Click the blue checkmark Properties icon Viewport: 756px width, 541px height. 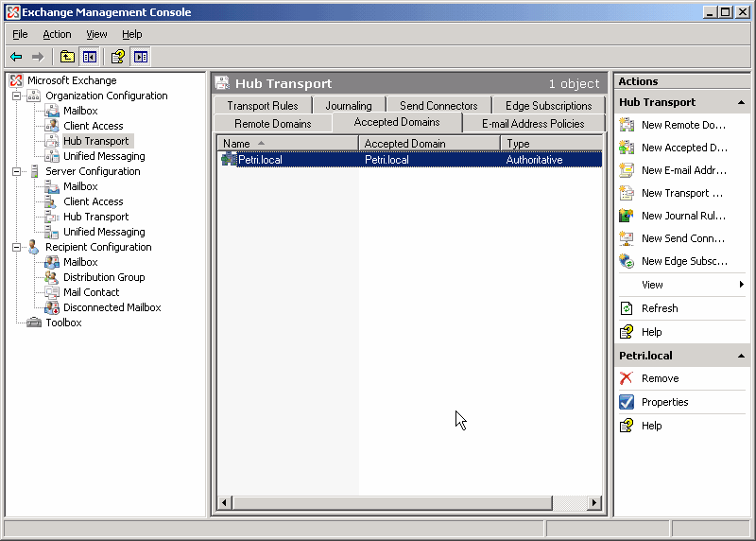pos(627,402)
